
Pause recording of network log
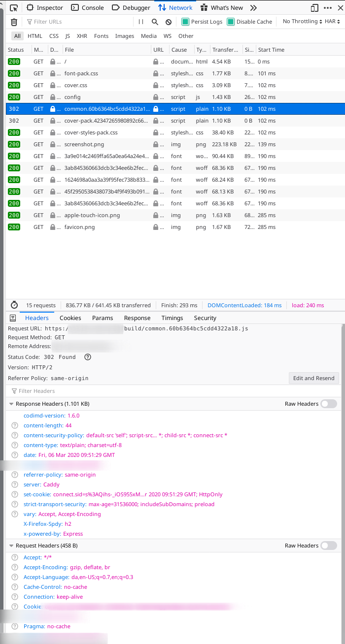140,22
